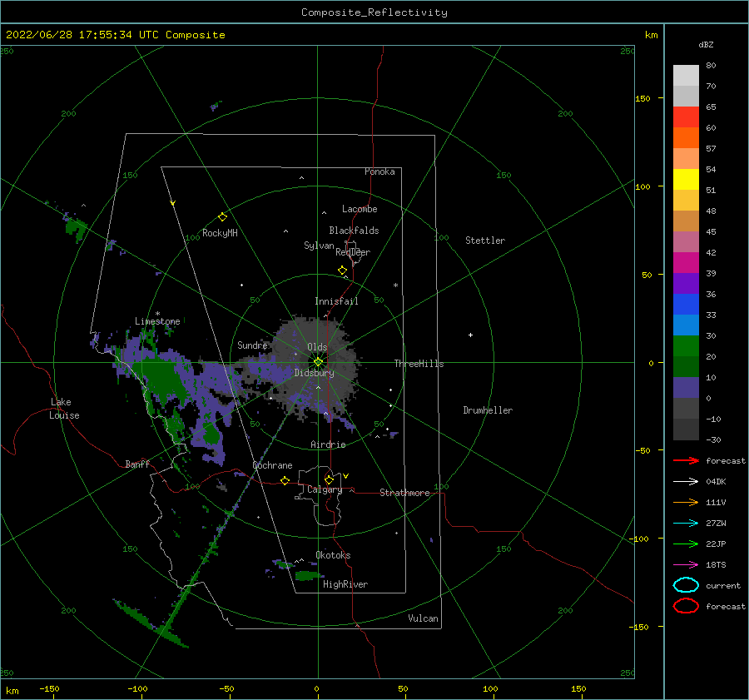Click the Lacombe city label
Viewport: 749px width, 700px height.
point(360,209)
